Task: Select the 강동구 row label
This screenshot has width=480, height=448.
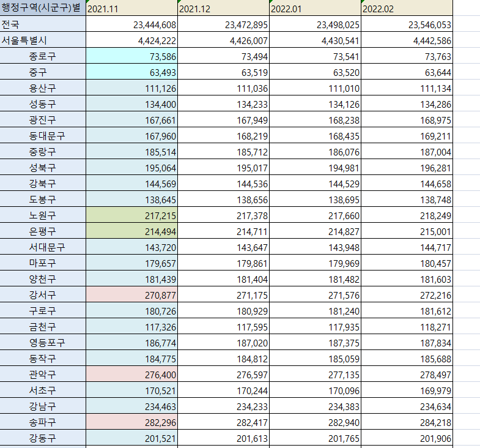Action: pos(43,438)
